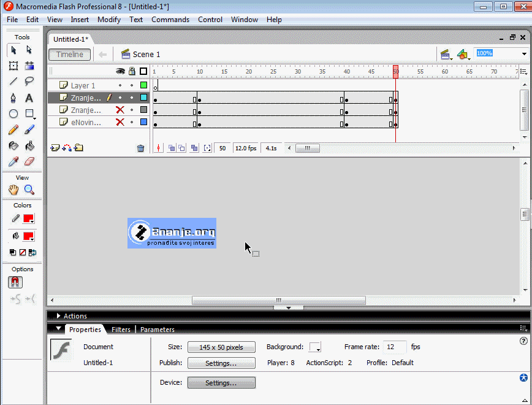Collapse the panel via bottom-right arrow
Viewport: 532px width, 405px height.
[x=525, y=400]
